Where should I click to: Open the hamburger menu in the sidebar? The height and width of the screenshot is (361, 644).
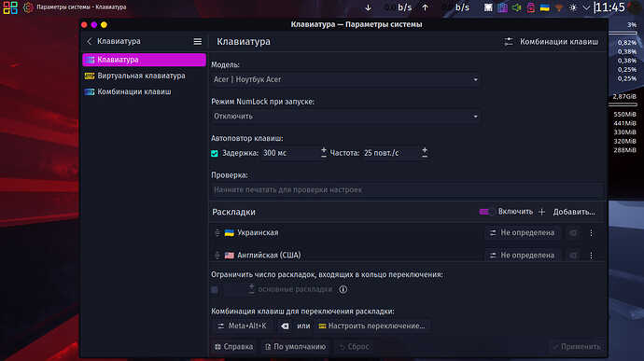pyautogui.click(x=198, y=41)
